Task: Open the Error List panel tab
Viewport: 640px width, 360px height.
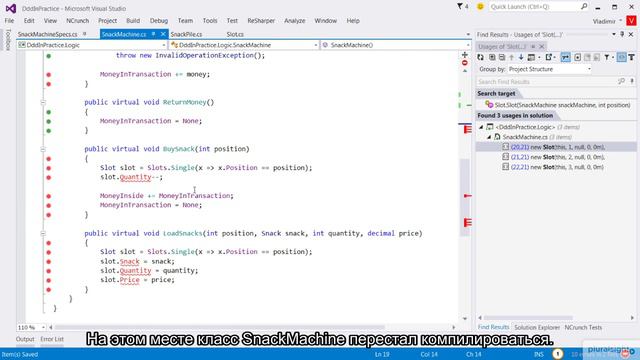Action: [52, 339]
